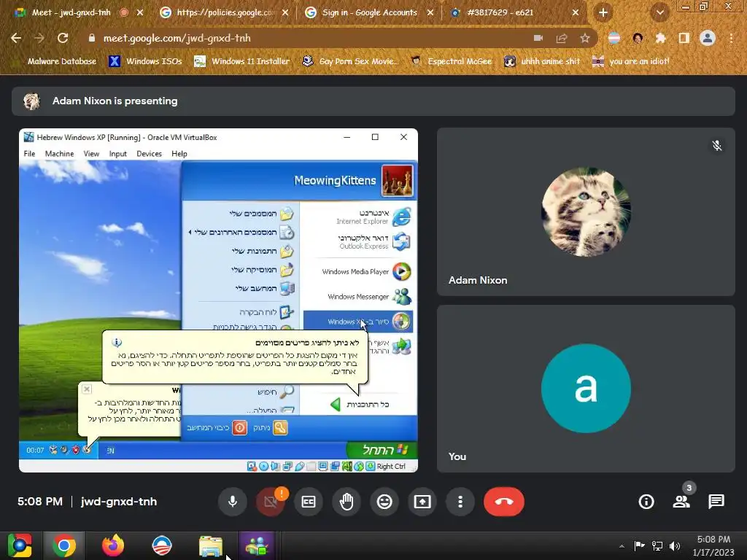Close the Meet jwd-gnxd-tnh tab
Screen dimensions: 747x560
point(140,12)
